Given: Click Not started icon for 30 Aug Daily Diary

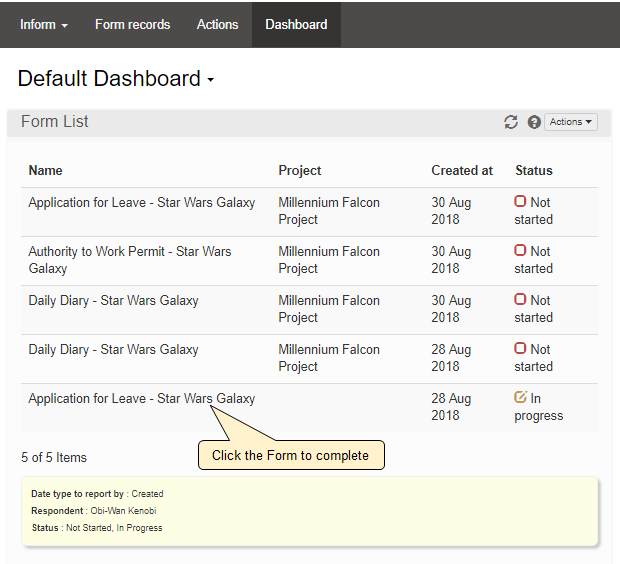Looking at the screenshot, I should click(x=520, y=300).
